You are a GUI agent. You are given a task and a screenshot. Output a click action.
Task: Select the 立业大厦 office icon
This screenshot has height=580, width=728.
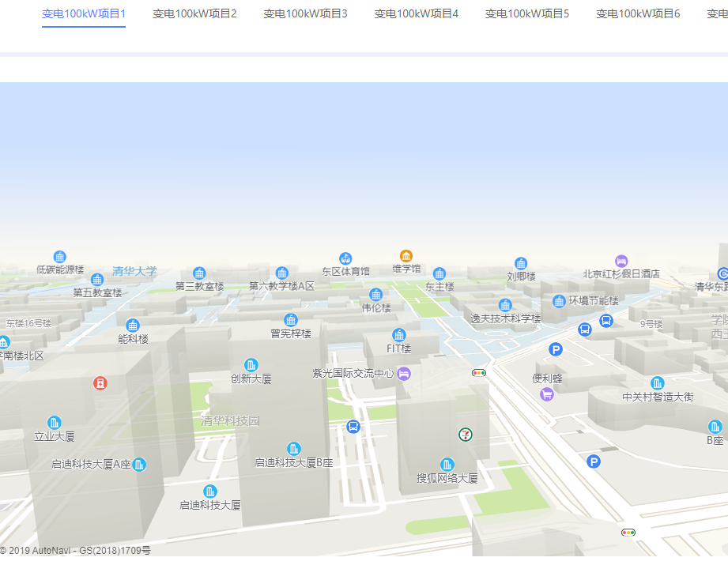[55, 423]
